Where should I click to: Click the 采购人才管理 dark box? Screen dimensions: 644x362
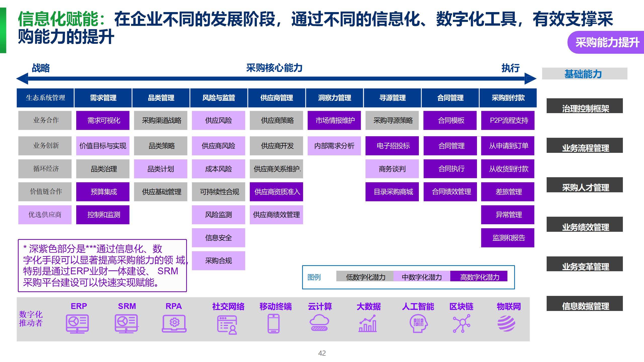[585, 185]
